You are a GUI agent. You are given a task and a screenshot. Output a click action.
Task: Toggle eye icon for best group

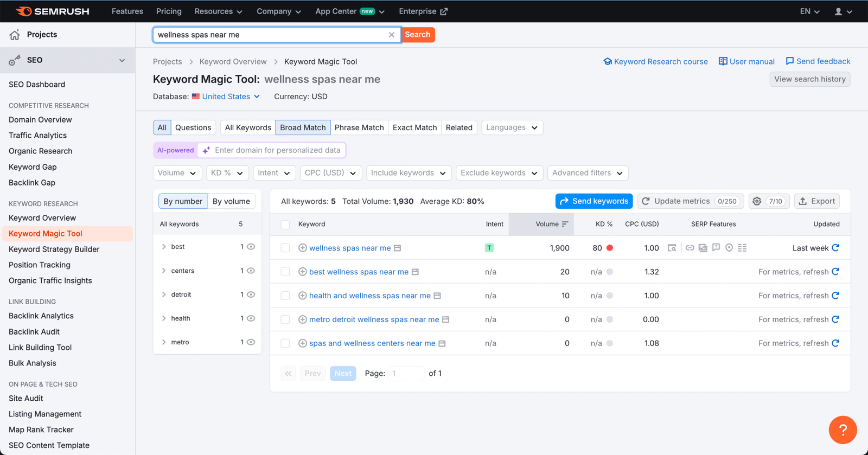251,247
